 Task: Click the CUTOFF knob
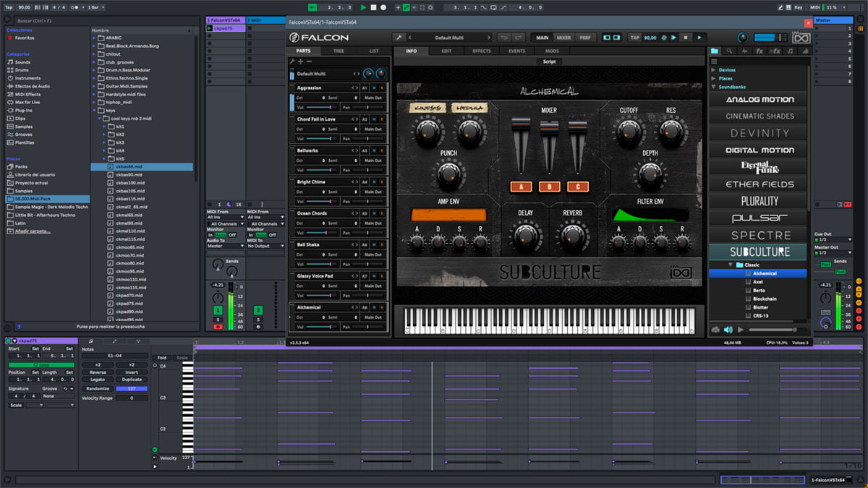(x=628, y=132)
